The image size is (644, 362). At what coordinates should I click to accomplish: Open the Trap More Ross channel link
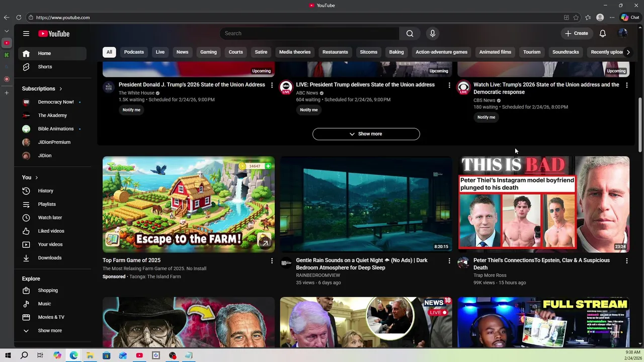[490, 276]
